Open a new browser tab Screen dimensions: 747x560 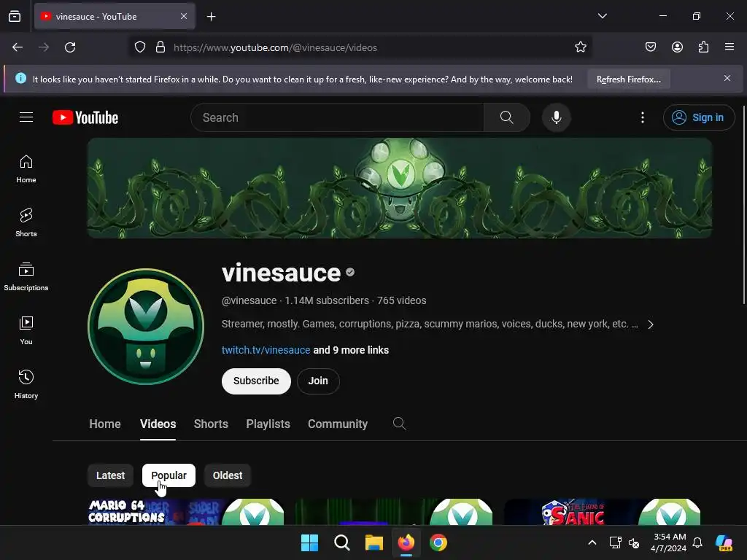coord(211,17)
